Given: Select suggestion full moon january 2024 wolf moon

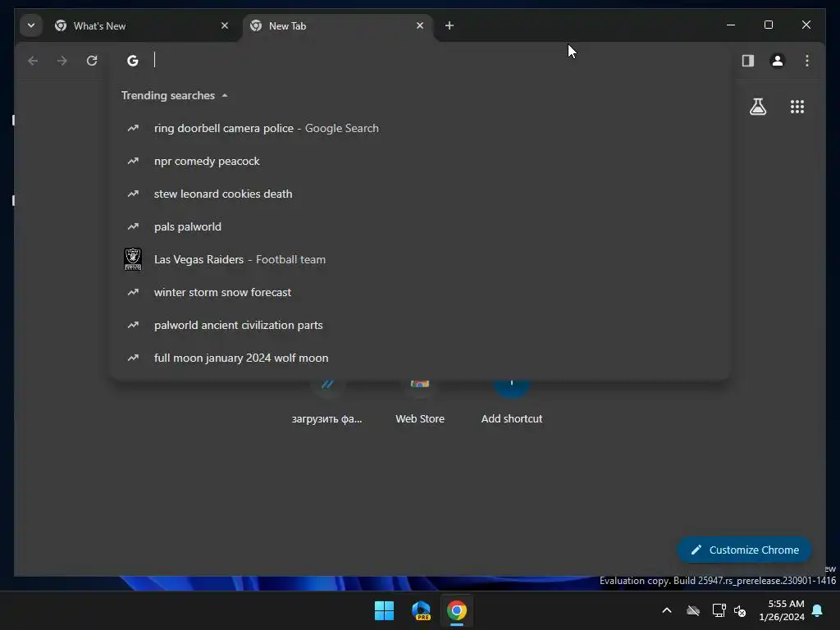Looking at the screenshot, I should [420, 358].
